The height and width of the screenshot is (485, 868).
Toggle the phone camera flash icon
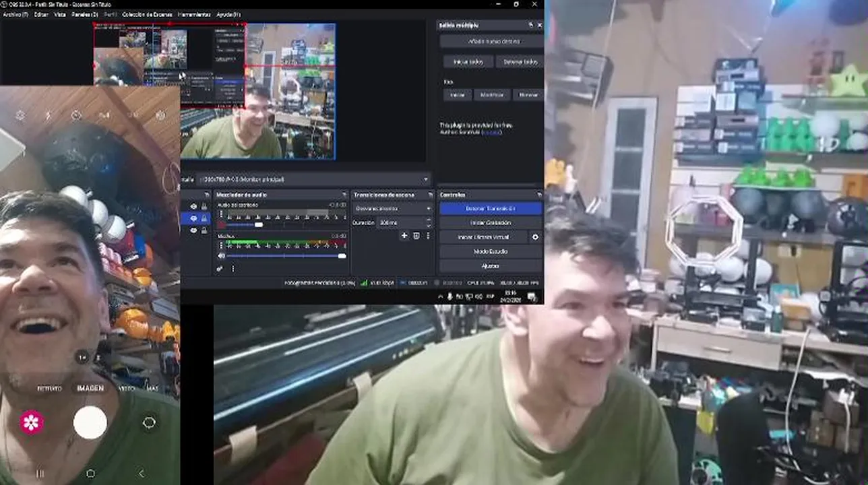[49, 115]
